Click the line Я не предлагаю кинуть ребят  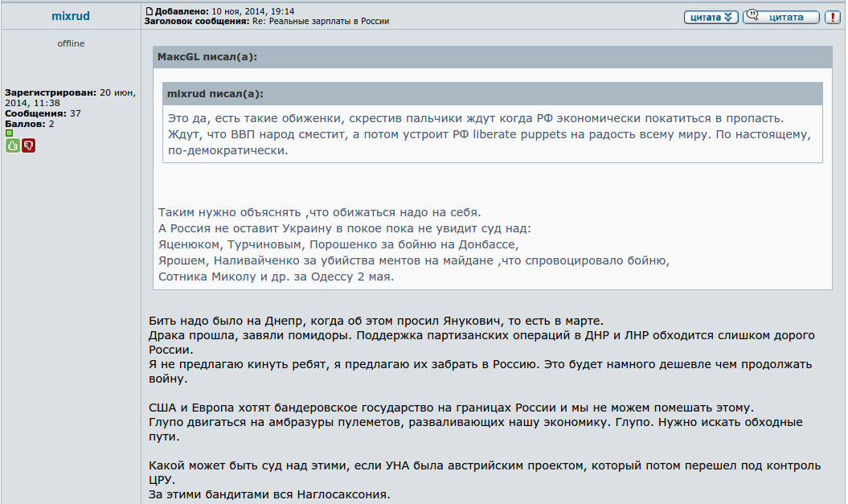point(480,371)
